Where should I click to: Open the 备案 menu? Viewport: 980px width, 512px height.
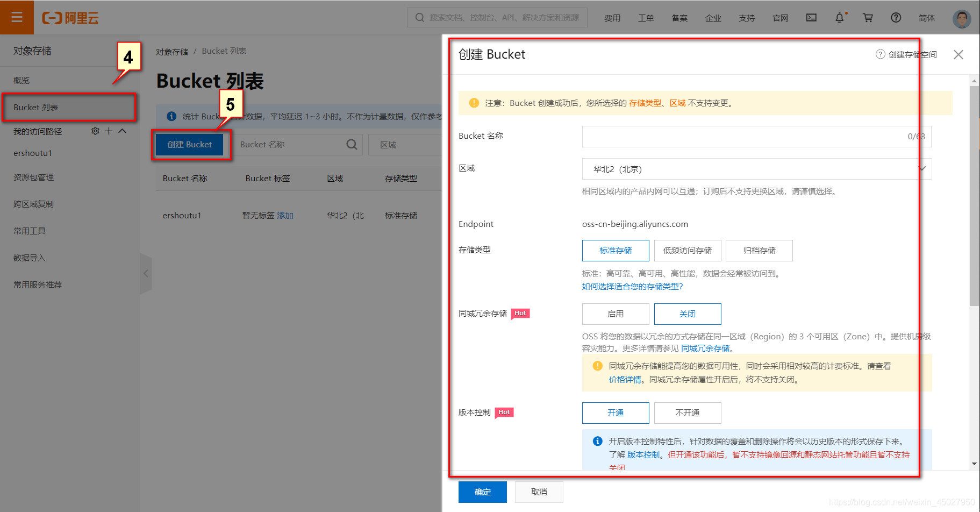679,18
